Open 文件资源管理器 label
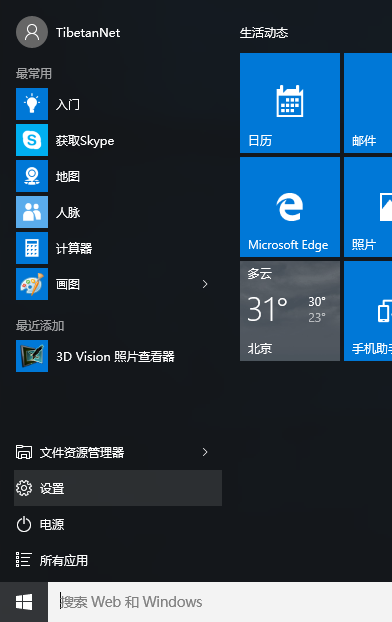Image resolution: width=392 pixels, height=622 pixels. point(82,452)
